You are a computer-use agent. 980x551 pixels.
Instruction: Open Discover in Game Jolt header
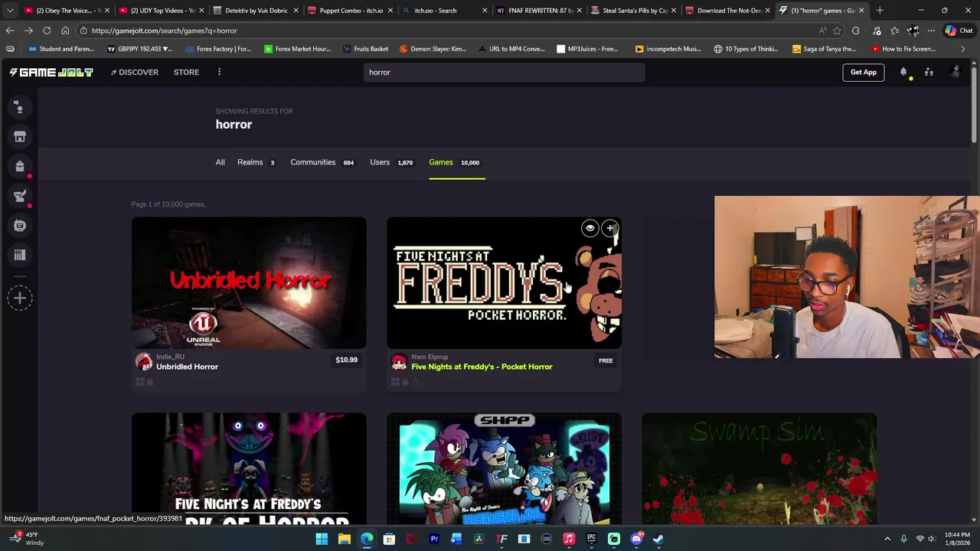[134, 72]
